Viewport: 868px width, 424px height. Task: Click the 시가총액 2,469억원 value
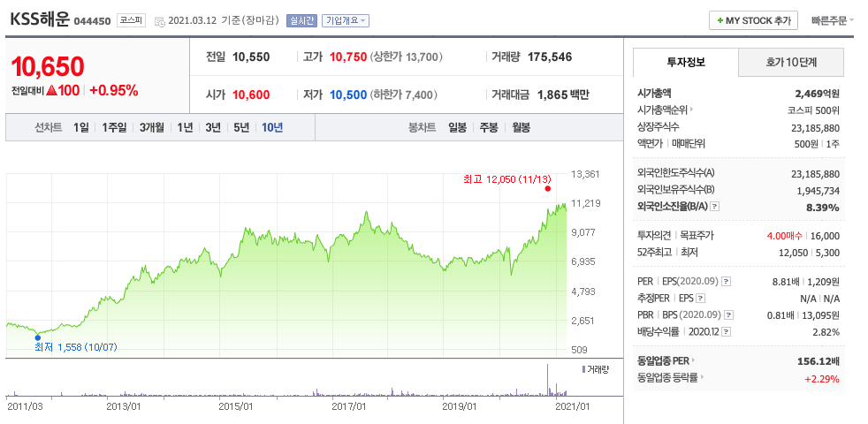(x=818, y=94)
